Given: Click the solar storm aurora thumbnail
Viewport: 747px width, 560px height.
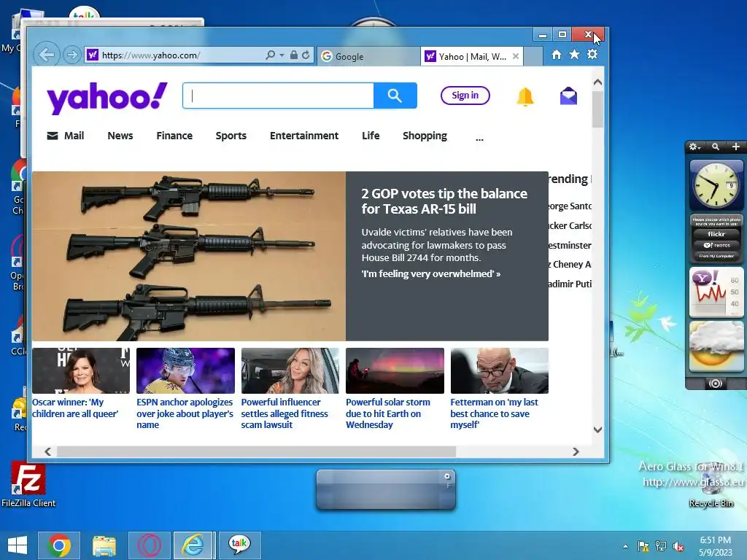Looking at the screenshot, I should tap(395, 370).
